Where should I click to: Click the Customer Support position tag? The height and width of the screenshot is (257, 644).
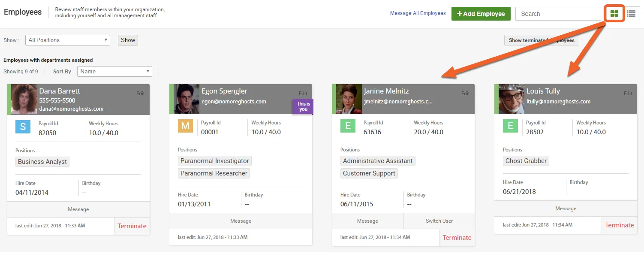(x=369, y=173)
